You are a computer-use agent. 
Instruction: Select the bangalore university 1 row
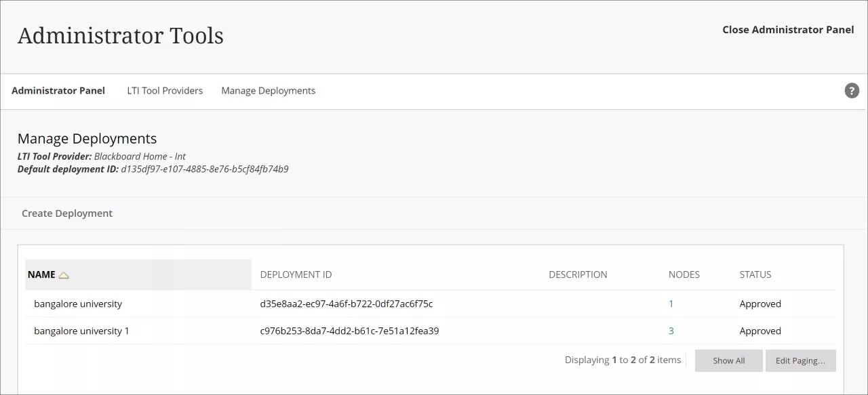pos(81,331)
